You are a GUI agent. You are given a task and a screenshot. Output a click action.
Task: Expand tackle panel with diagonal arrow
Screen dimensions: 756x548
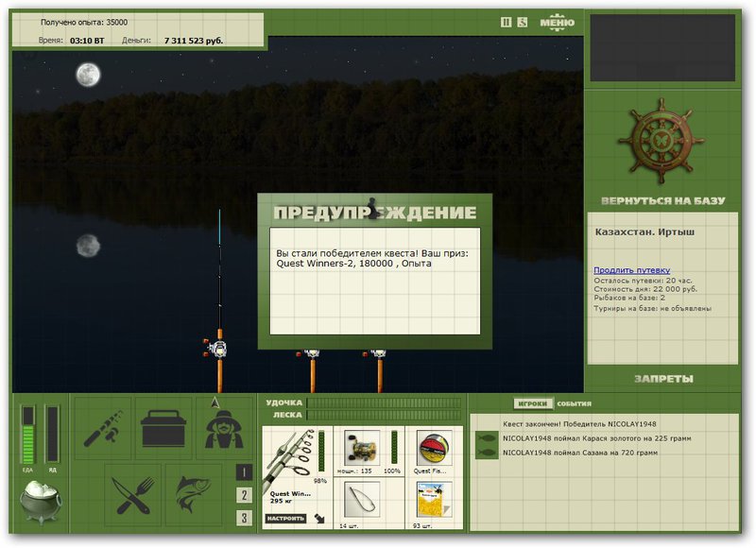click(319, 518)
